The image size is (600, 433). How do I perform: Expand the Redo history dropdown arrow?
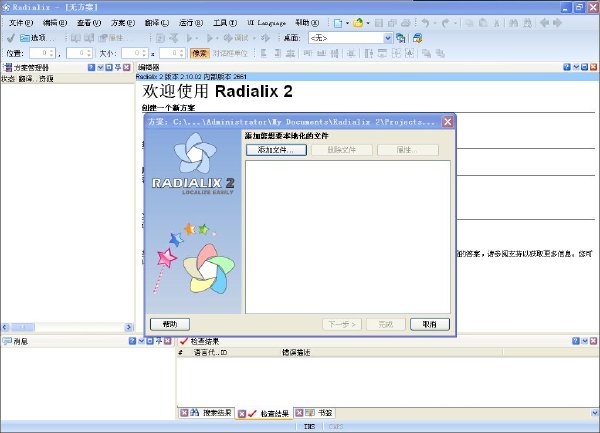pyautogui.click(x=455, y=23)
